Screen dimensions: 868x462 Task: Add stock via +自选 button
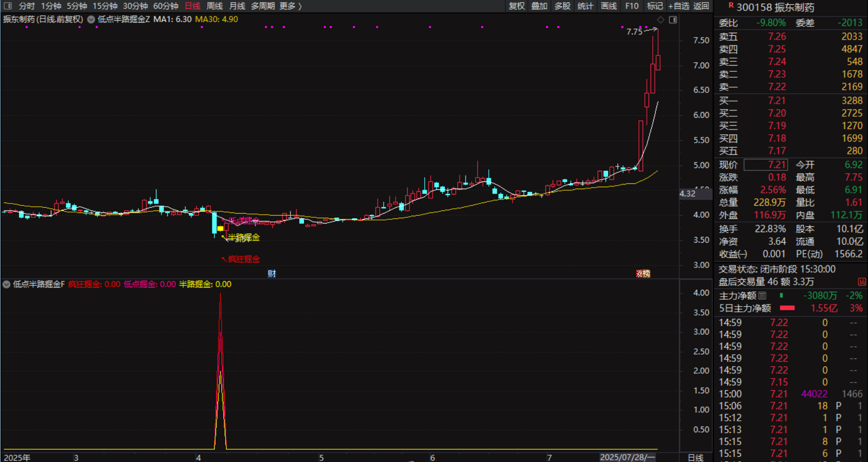[679, 6]
